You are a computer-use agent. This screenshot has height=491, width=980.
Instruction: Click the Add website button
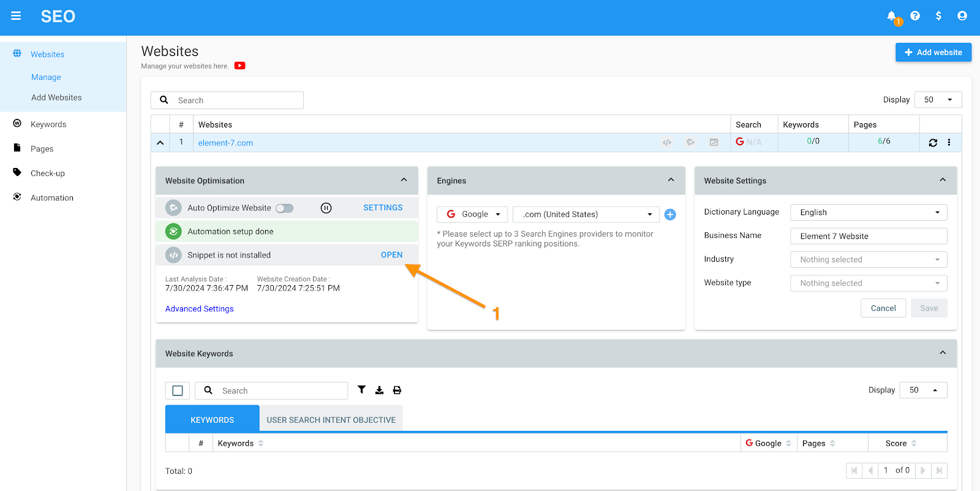tap(933, 53)
